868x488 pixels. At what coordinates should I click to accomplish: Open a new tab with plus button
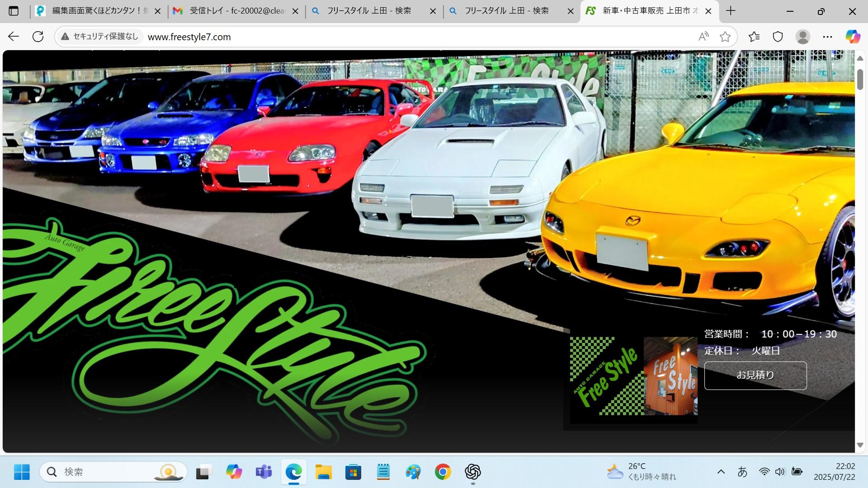[x=731, y=11]
